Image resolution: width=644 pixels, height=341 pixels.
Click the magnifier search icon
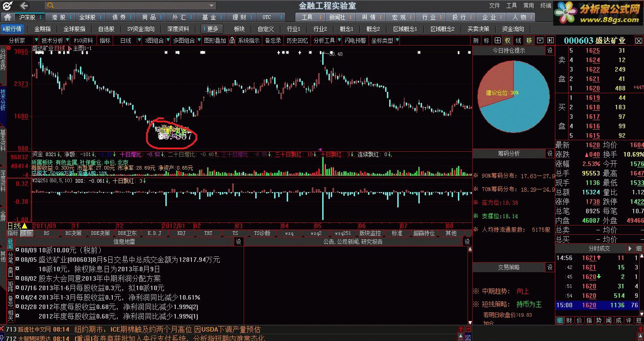[50, 5]
